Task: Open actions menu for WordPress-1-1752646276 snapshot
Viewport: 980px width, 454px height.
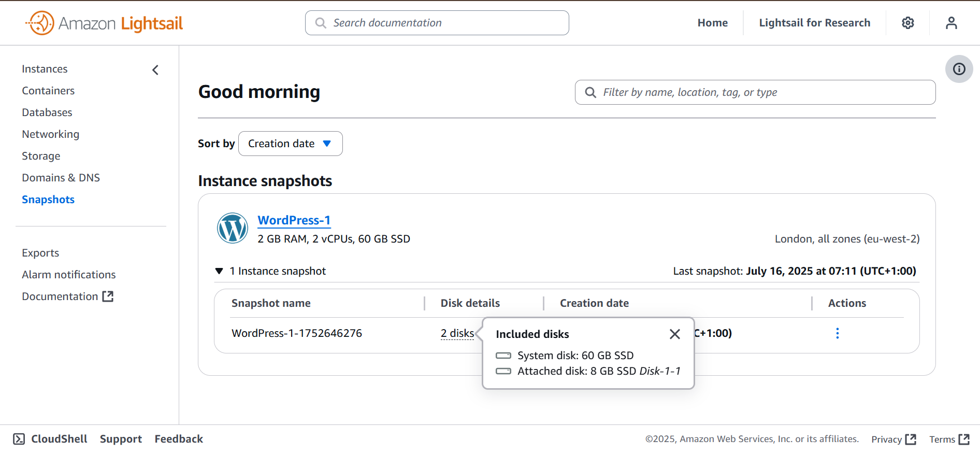Action: pos(838,333)
